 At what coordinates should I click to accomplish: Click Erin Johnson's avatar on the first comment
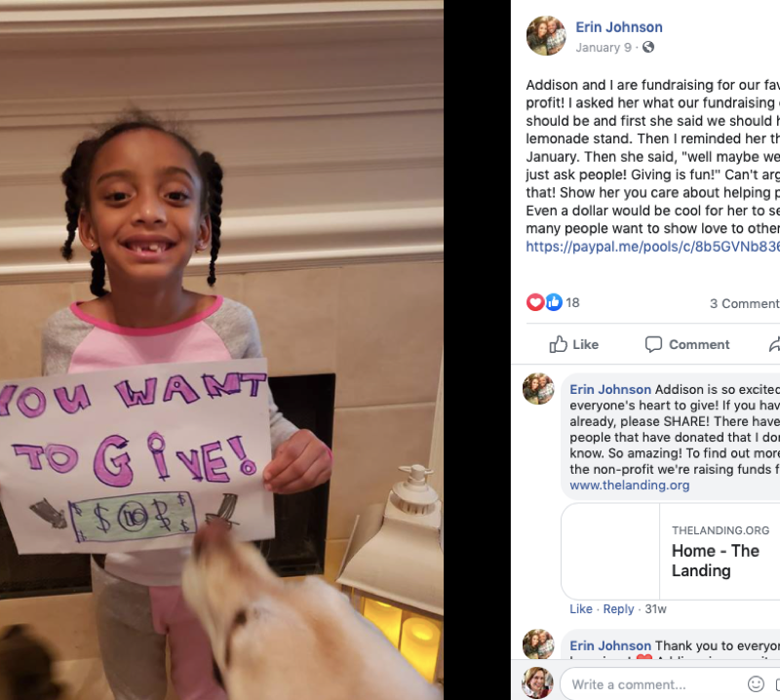[x=538, y=389]
